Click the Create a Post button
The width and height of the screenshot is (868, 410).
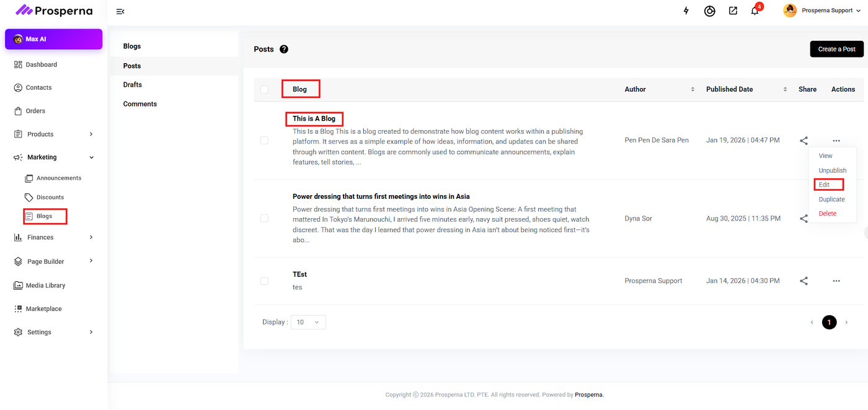pyautogui.click(x=836, y=49)
